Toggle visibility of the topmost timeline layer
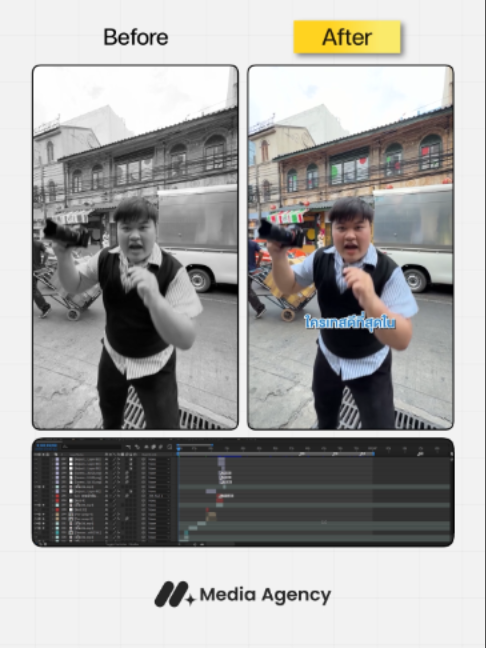Image resolution: width=486 pixels, height=648 pixels. click(36, 459)
